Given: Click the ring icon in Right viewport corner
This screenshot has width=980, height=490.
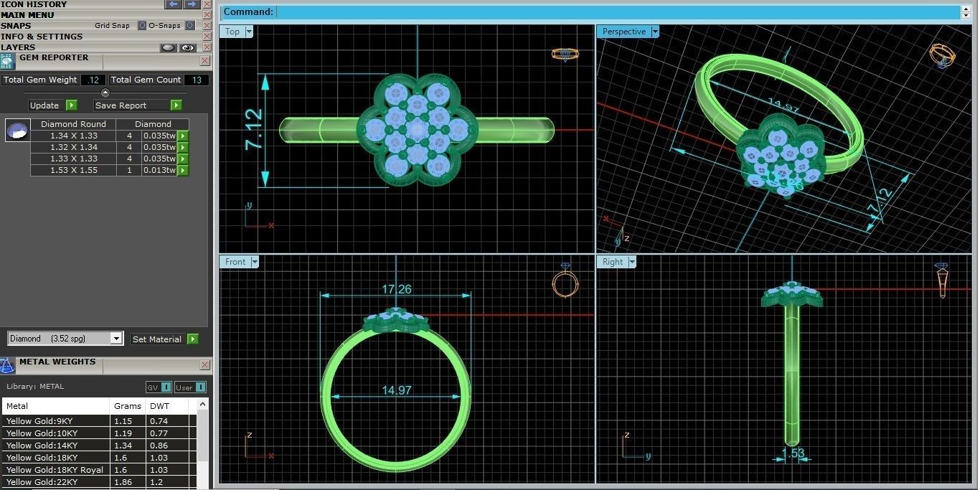Looking at the screenshot, I should [x=942, y=281].
